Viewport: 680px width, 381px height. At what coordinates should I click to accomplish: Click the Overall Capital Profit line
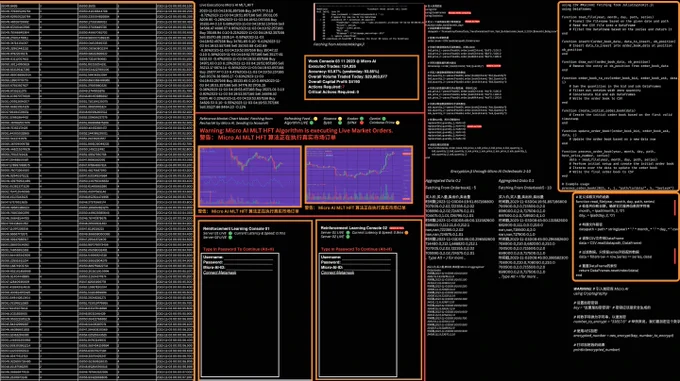[x=334, y=82]
